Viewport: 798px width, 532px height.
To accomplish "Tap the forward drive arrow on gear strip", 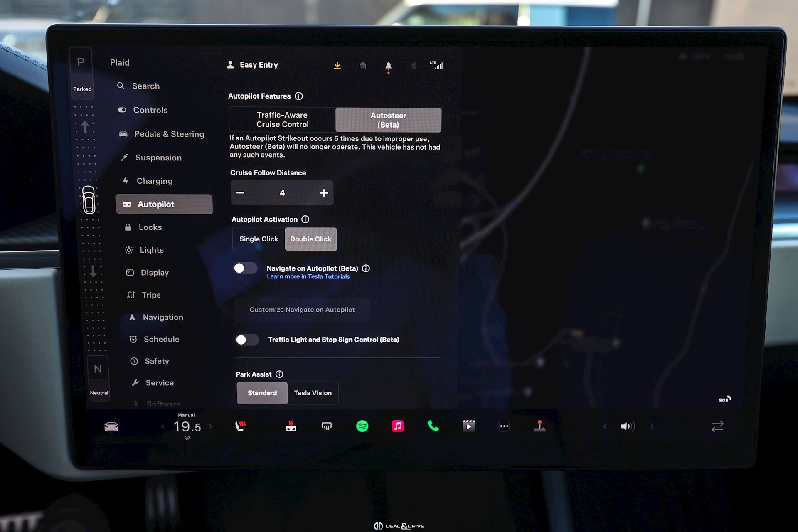I will [85, 127].
